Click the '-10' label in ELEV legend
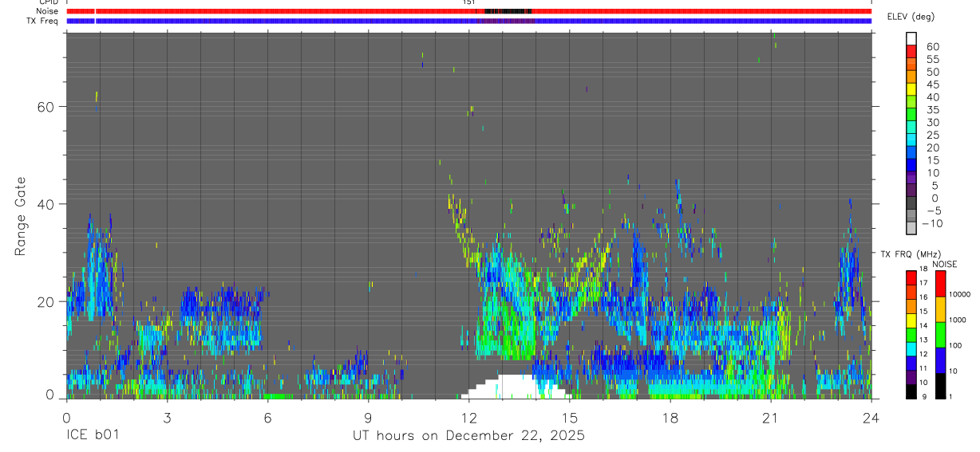The height and width of the screenshot is (452, 980). coord(931,223)
